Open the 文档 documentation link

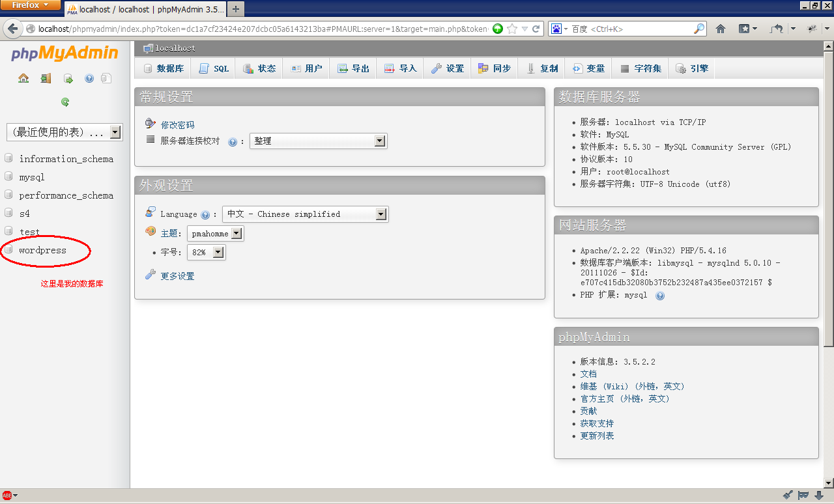588,374
